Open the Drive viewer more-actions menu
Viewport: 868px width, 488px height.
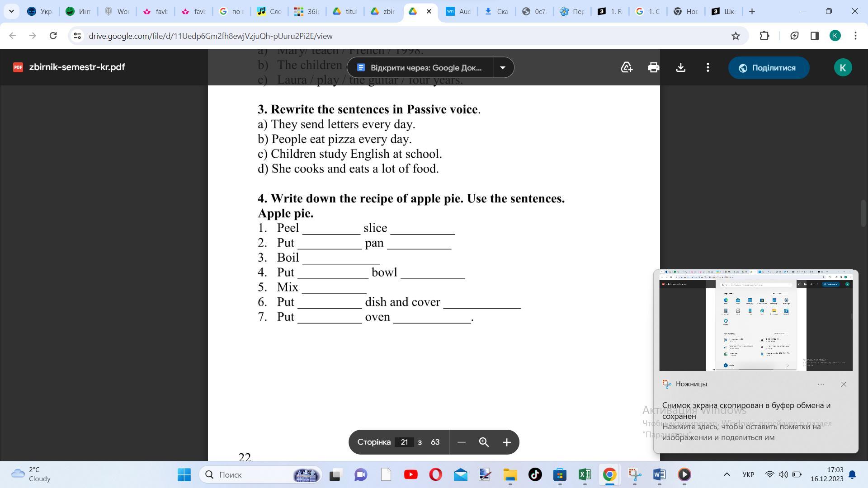pos(708,67)
